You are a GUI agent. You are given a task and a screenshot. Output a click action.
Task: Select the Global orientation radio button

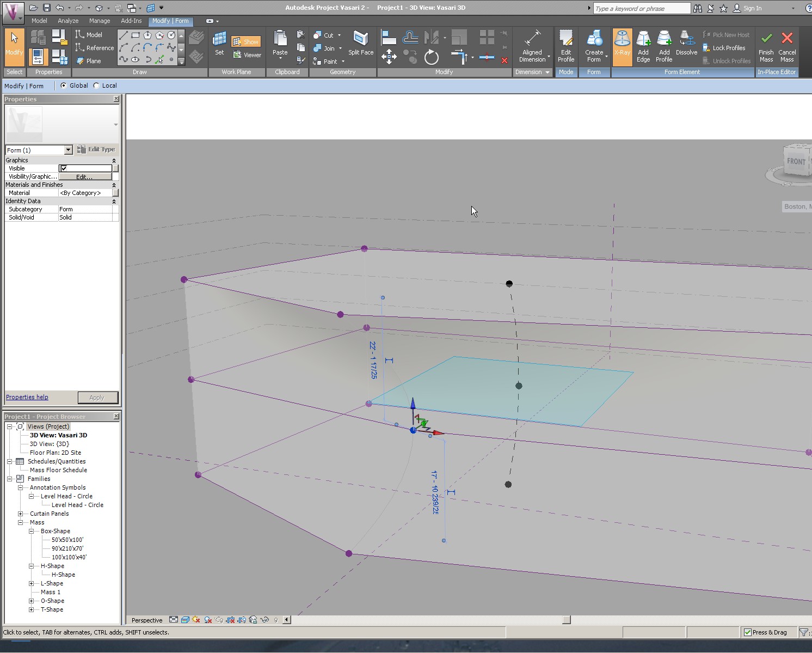[64, 86]
